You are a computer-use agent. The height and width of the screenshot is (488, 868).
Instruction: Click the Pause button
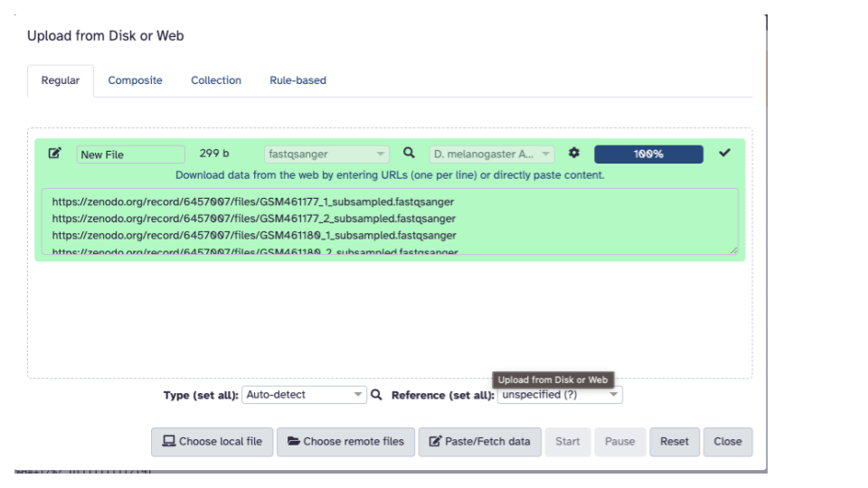(x=620, y=442)
